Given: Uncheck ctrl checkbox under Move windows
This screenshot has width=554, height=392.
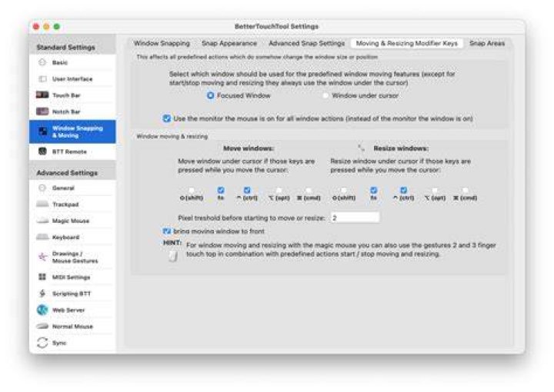Looking at the screenshot, I should pyautogui.click(x=247, y=190).
